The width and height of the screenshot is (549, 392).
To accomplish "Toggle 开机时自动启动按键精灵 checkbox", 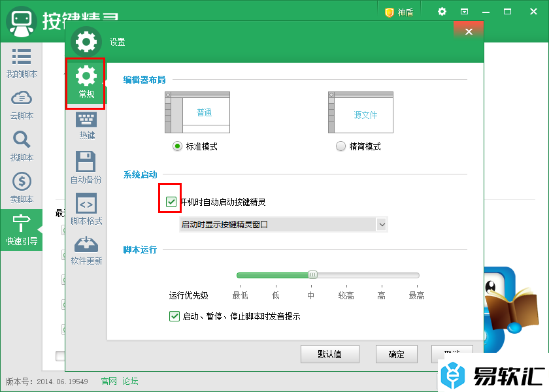I will coord(171,202).
